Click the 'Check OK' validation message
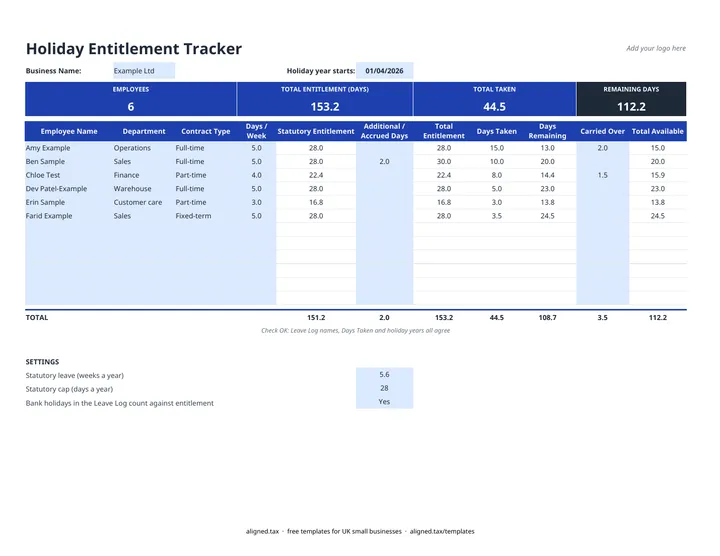The height and width of the screenshot is (556, 720). tap(355, 331)
